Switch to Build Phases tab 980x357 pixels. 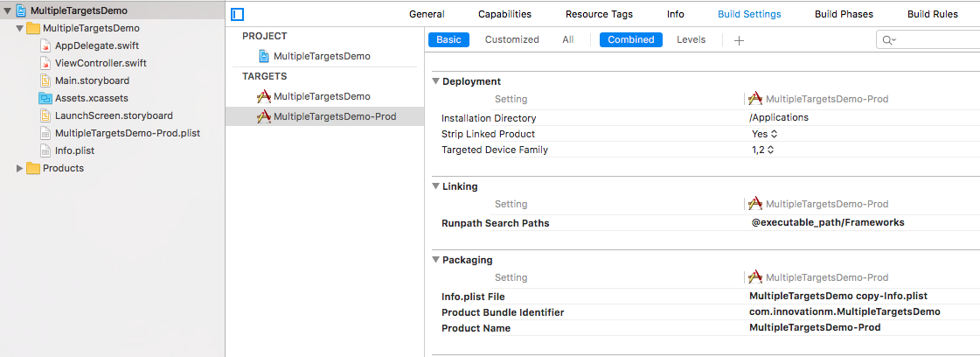pos(844,14)
